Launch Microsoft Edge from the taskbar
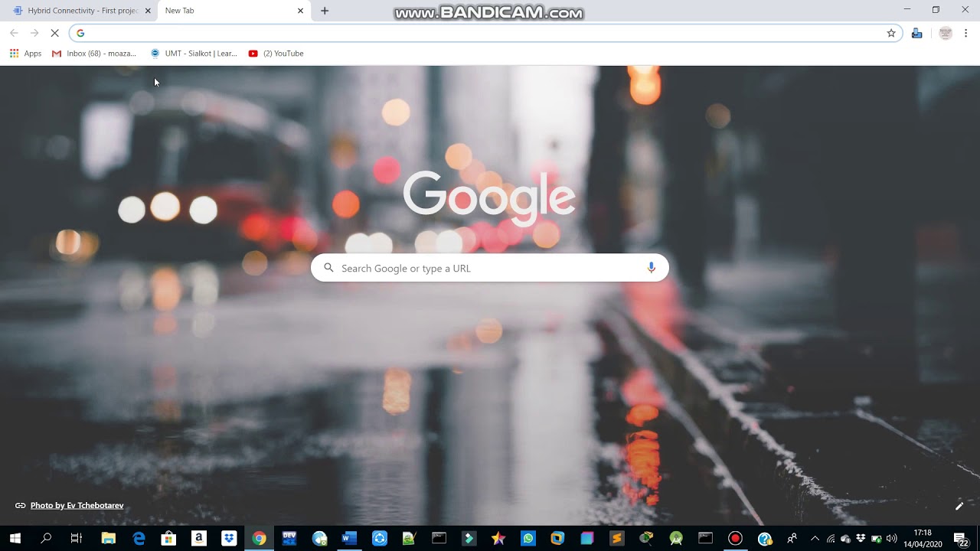This screenshot has height=551, width=980. (139, 538)
